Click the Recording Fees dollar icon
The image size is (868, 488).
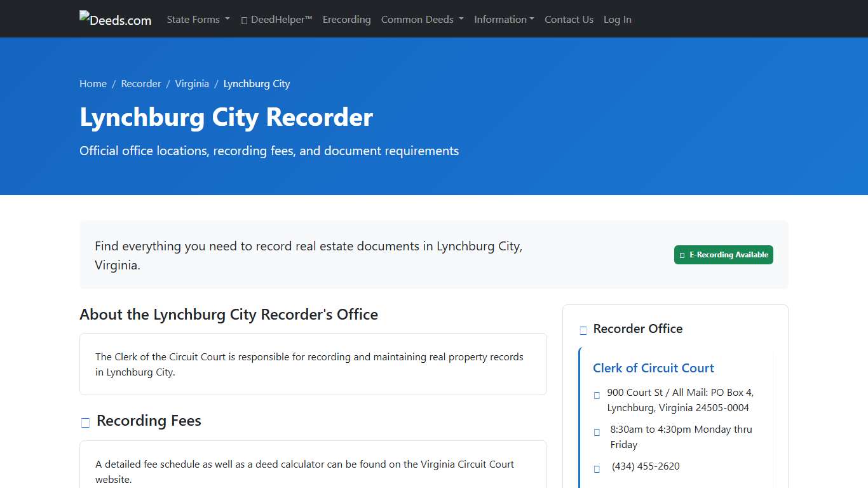[x=85, y=422]
